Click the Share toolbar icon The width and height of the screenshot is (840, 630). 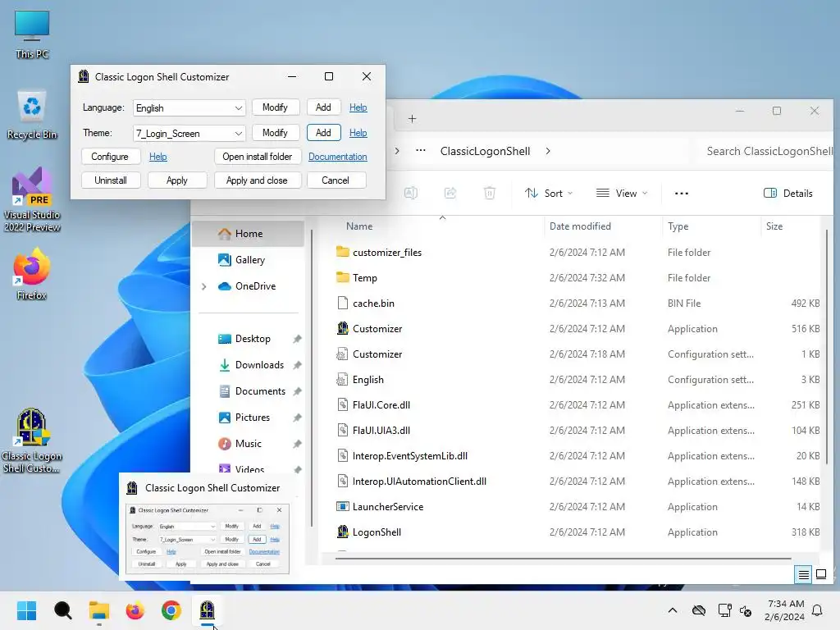pyautogui.click(x=450, y=194)
